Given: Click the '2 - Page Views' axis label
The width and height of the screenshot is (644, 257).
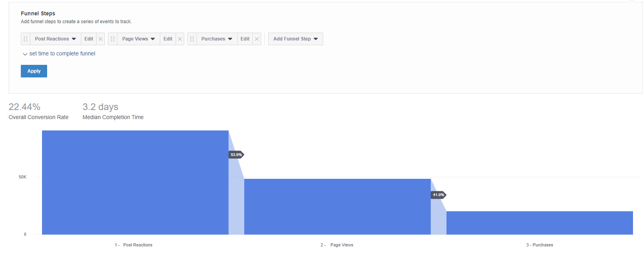Looking at the screenshot, I should pos(337,245).
